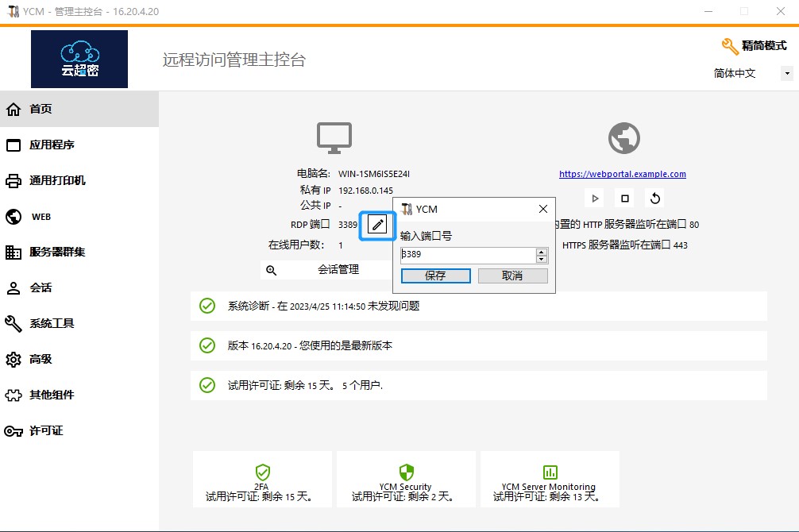Open 应用程序 in sidebar
Viewport: 799px width, 532px height.
point(52,145)
